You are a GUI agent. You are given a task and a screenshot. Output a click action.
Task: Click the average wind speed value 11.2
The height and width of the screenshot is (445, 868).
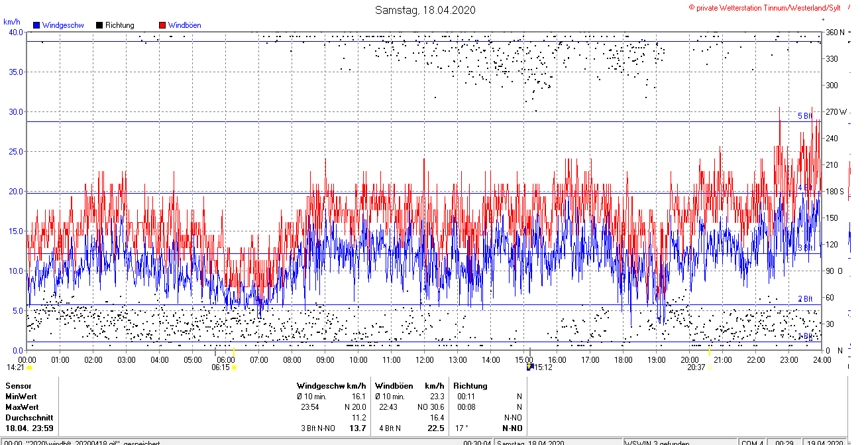pyautogui.click(x=359, y=418)
